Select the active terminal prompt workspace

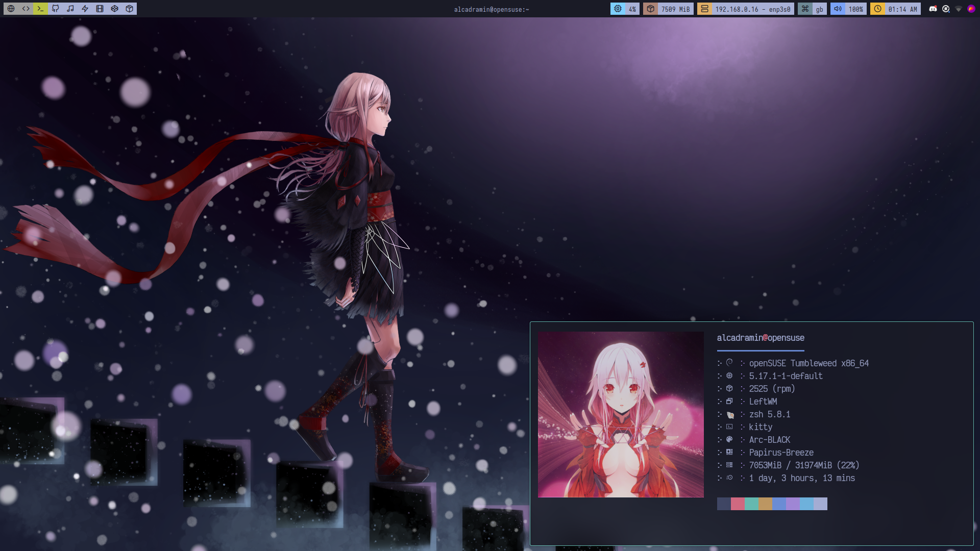(40, 9)
